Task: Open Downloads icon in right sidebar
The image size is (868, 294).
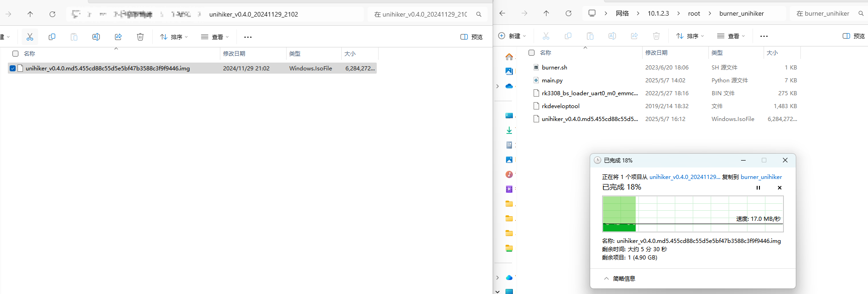Action: click(509, 130)
